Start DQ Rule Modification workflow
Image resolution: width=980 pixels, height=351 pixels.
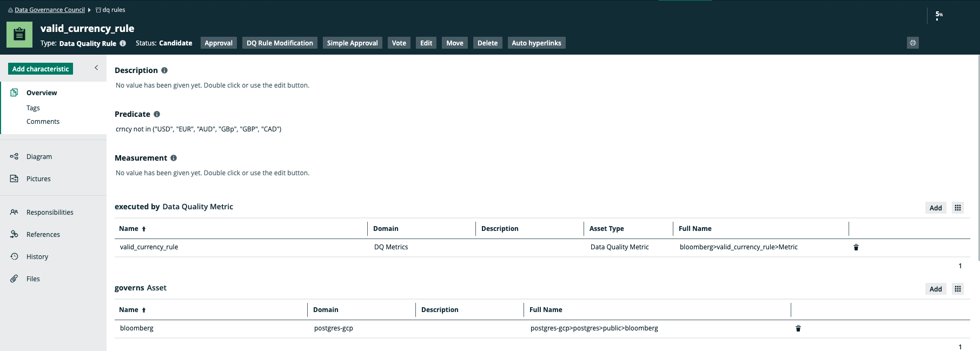(x=280, y=43)
